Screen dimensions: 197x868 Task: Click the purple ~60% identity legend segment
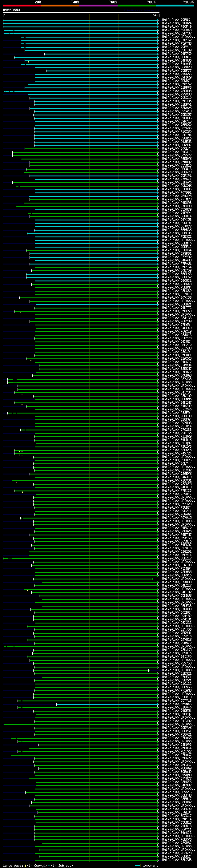pos(99,6)
